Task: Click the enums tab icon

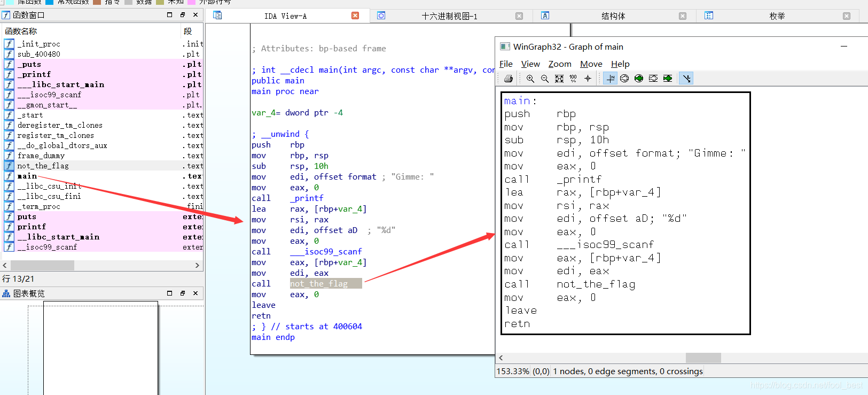Action: [x=709, y=16]
